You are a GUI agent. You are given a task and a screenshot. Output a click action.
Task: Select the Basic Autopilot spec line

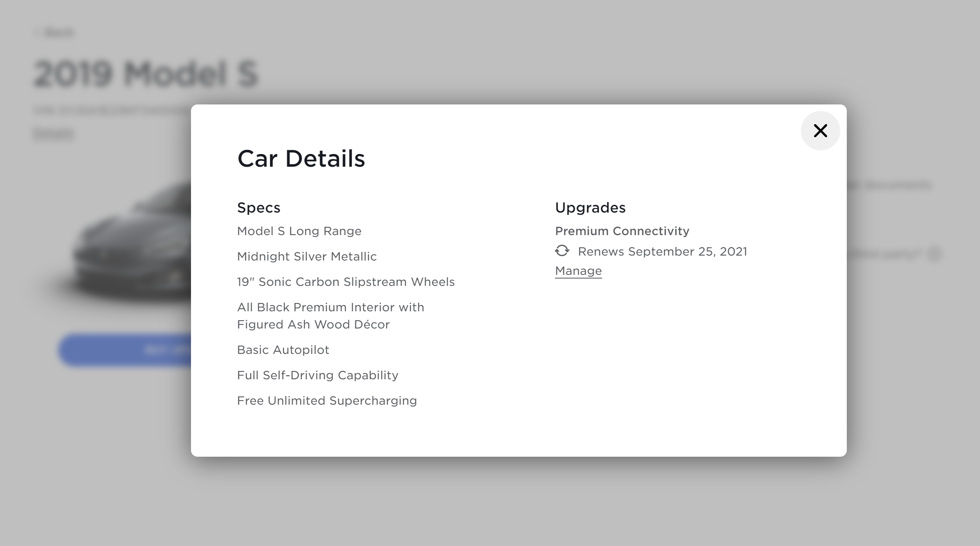coord(283,350)
